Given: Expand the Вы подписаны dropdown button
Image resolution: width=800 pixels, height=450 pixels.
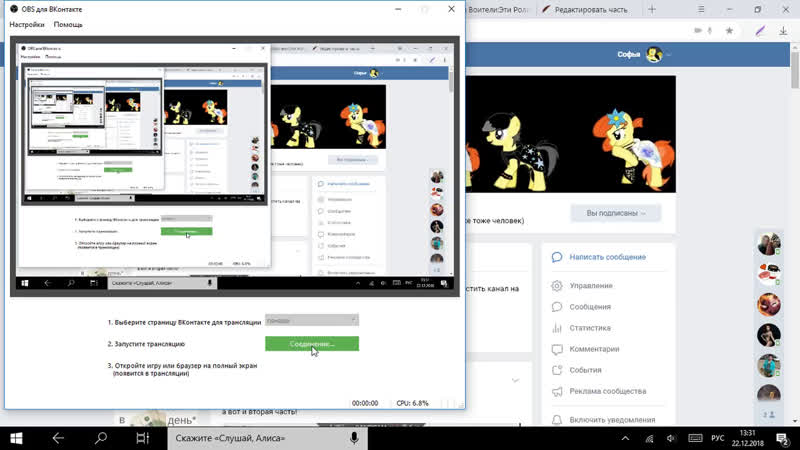Looking at the screenshot, I should [616, 213].
